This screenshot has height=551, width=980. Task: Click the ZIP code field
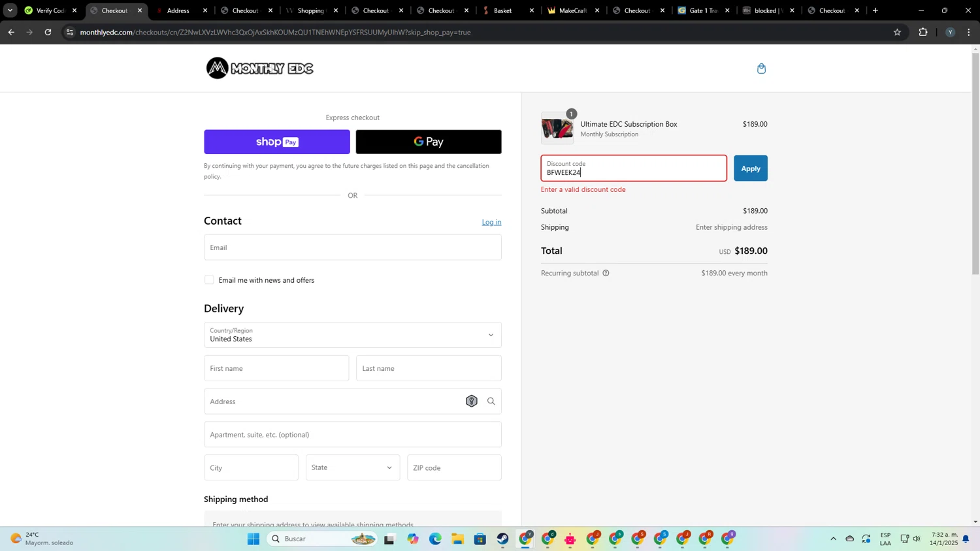coord(454,467)
